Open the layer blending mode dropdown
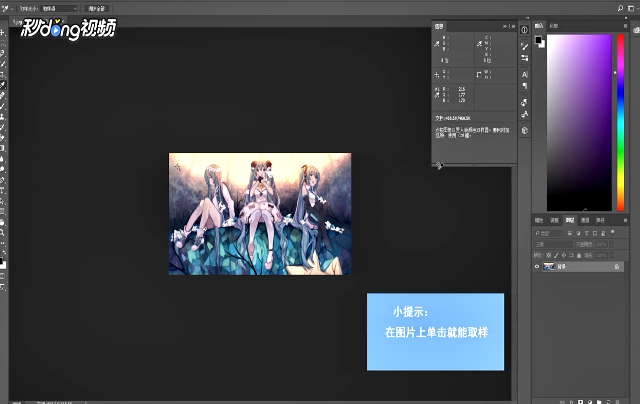This screenshot has height=404, width=640. click(x=553, y=244)
